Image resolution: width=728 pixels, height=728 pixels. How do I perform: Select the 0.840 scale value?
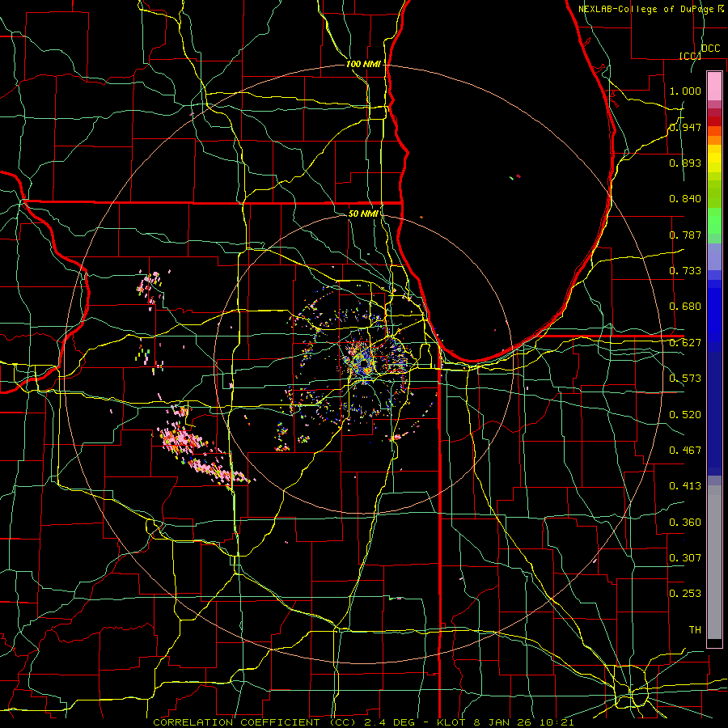tap(685, 199)
